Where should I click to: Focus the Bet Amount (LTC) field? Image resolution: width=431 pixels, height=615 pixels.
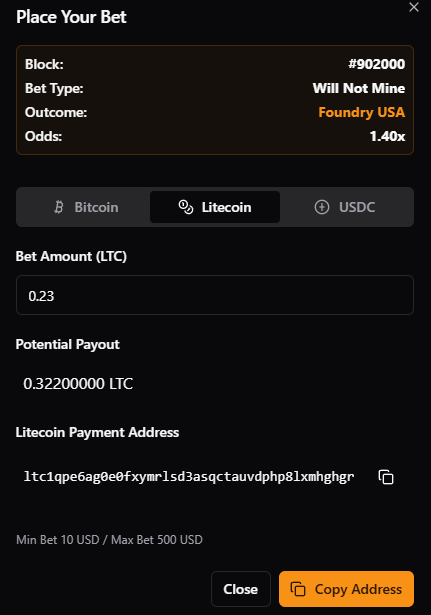click(215, 295)
